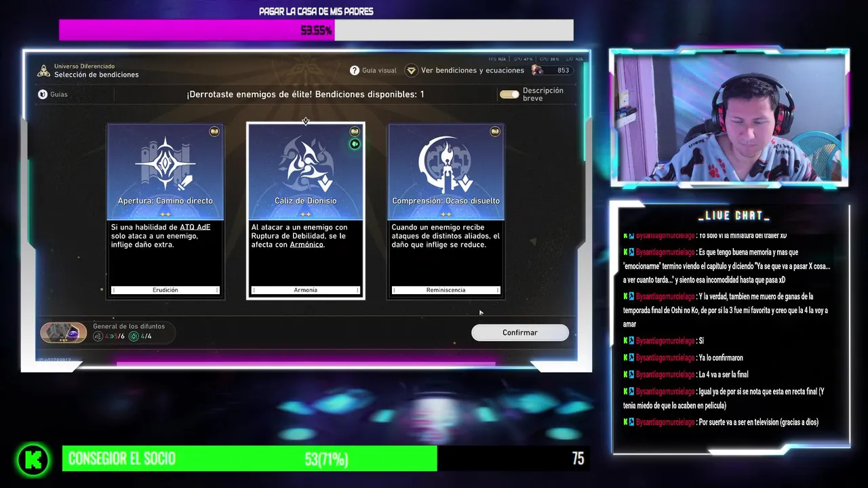Select the Apertura: Camino directo blessing card
Image resolution: width=868 pixels, height=488 pixels.
[x=165, y=211]
